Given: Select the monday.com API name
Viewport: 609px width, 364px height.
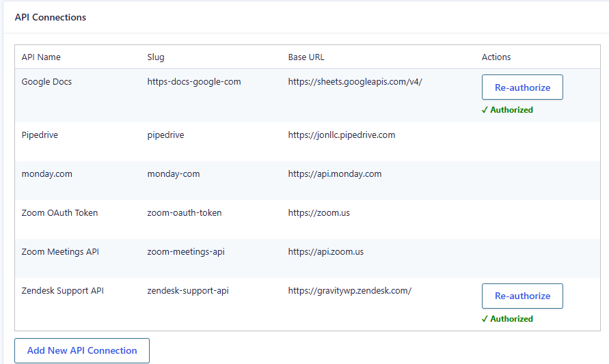Looking at the screenshot, I should pyautogui.click(x=47, y=174).
